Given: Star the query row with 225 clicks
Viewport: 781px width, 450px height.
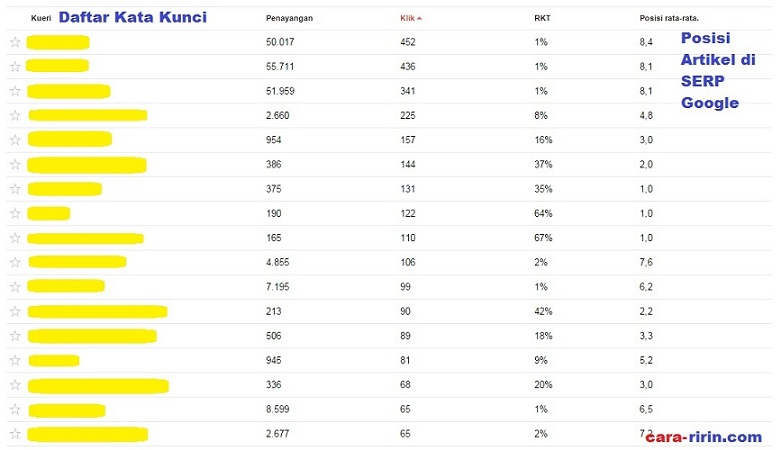Looking at the screenshot, I should coord(15,116).
